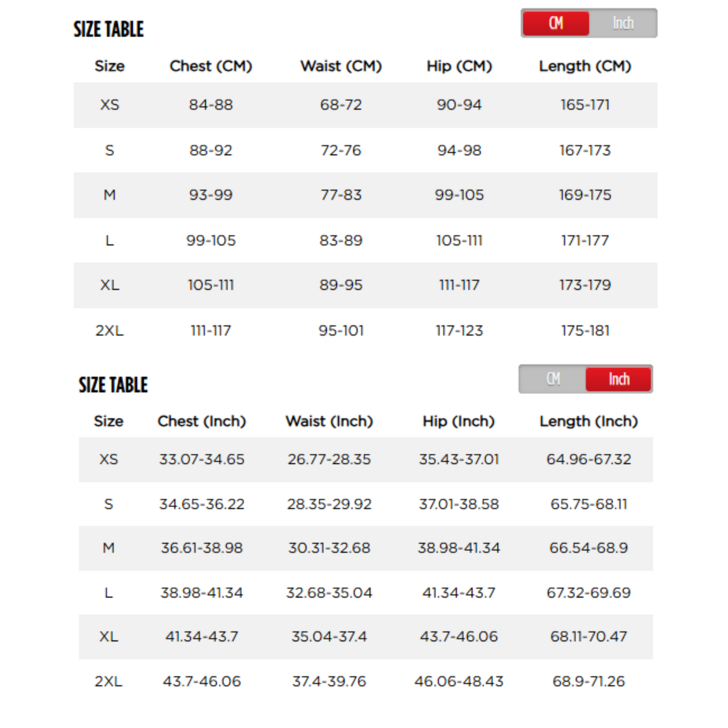Click the Chest (CM) column header
728x728 pixels.
[x=211, y=66]
